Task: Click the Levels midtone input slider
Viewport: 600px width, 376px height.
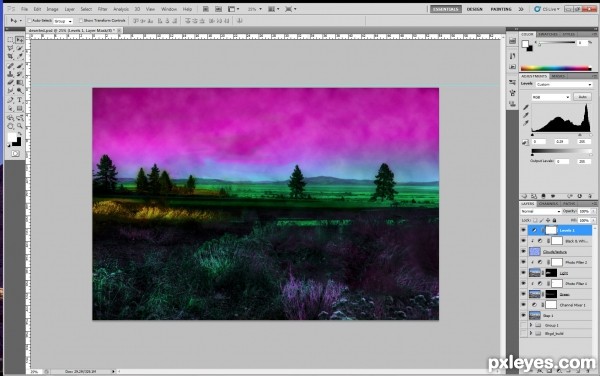Action: pos(579,135)
